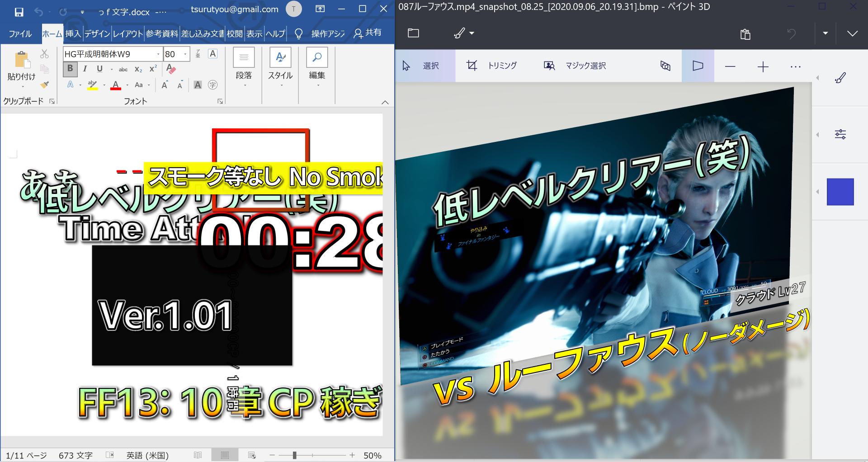Open the font size 80 dropdown
868x462 pixels.
(x=185, y=54)
